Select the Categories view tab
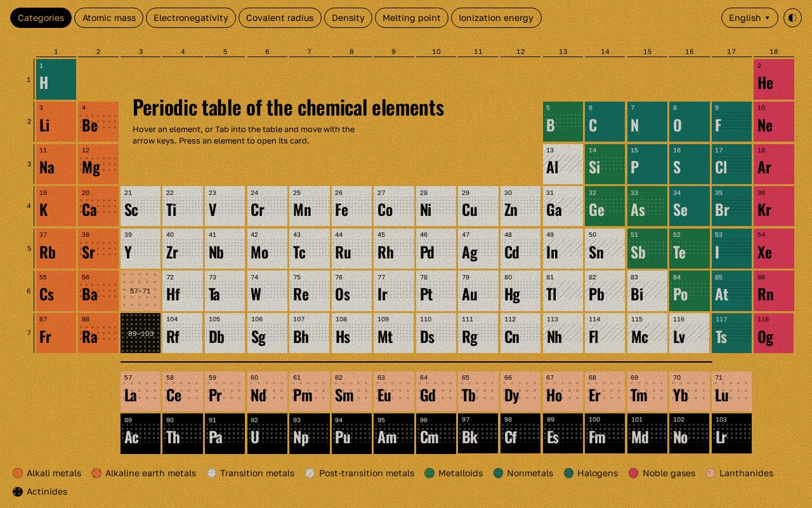Image resolution: width=812 pixels, height=508 pixels. tap(41, 18)
